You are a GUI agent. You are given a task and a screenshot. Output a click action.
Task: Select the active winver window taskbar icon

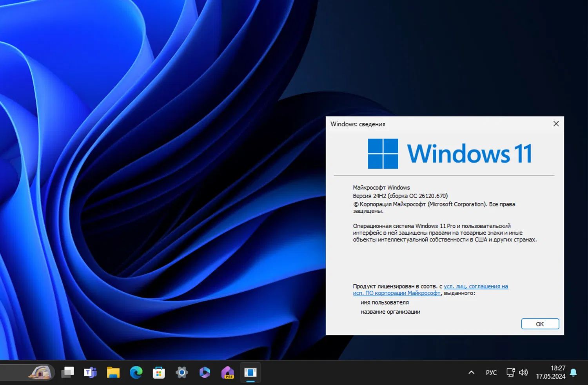(x=250, y=372)
